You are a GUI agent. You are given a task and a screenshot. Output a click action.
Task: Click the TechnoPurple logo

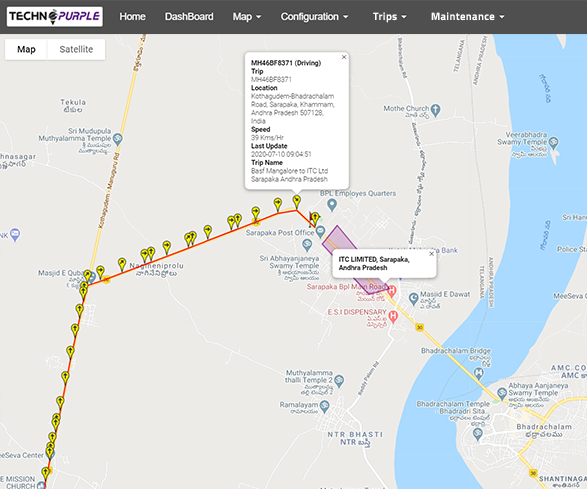coord(55,16)
